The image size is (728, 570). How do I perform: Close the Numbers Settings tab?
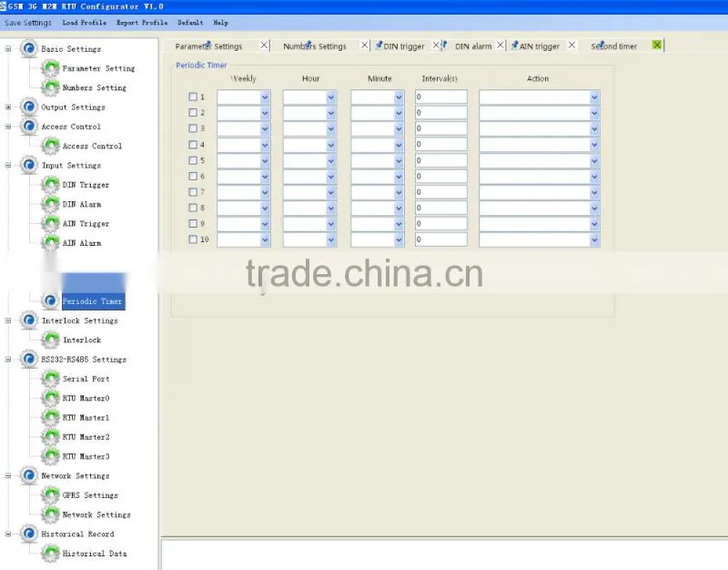tap(365, 45)
